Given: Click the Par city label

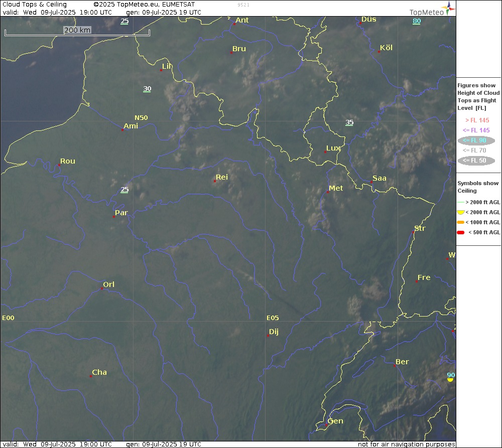Looking at the screenshot, I should tap(121, 213).
